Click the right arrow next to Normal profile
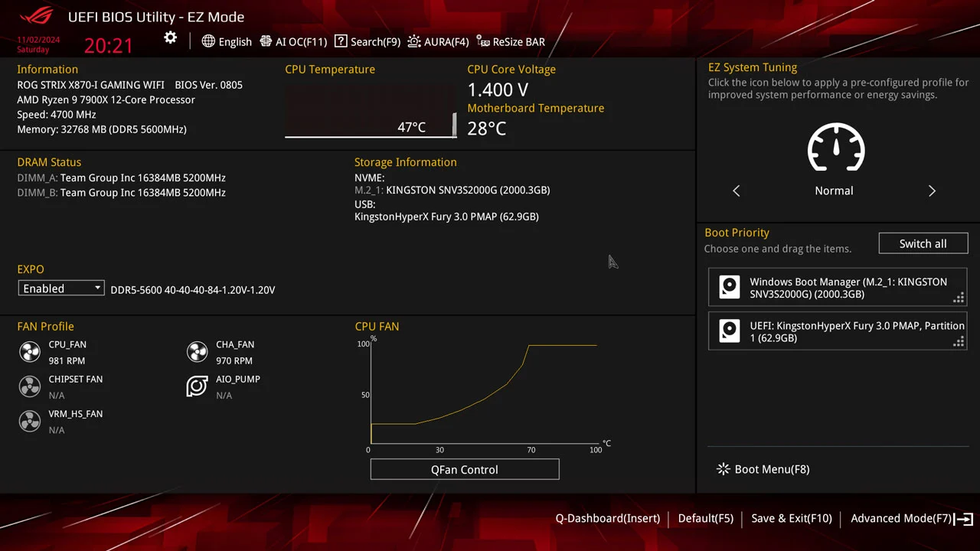980x551 pixels. click(x=932, y=191)
